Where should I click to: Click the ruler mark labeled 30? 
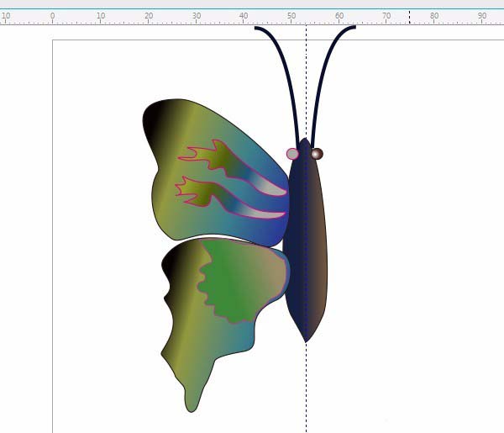[197, 16]
